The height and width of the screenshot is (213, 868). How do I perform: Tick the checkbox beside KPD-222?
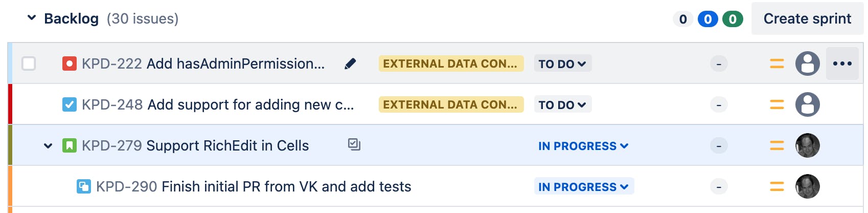(29, 63)
